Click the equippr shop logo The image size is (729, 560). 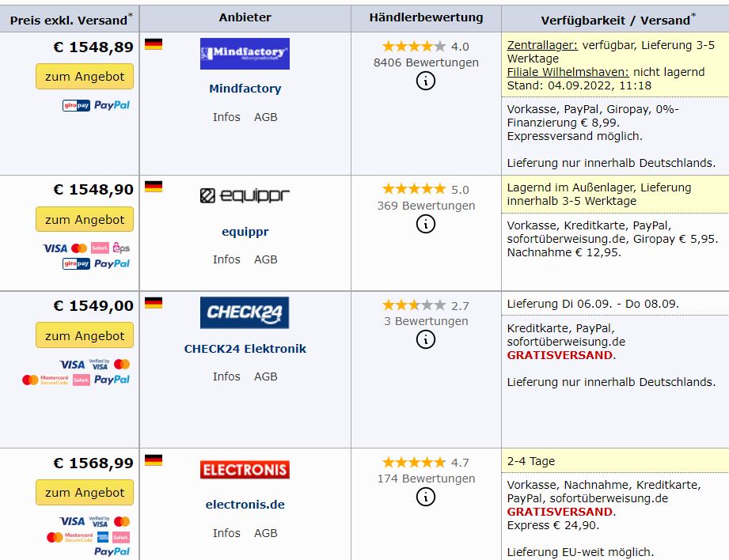tap(245, 196)
